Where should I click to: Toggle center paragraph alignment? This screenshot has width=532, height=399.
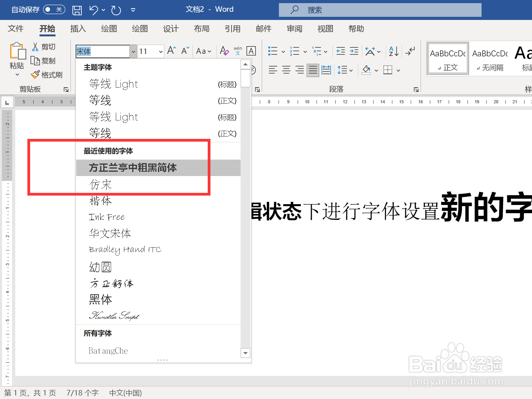286,70
